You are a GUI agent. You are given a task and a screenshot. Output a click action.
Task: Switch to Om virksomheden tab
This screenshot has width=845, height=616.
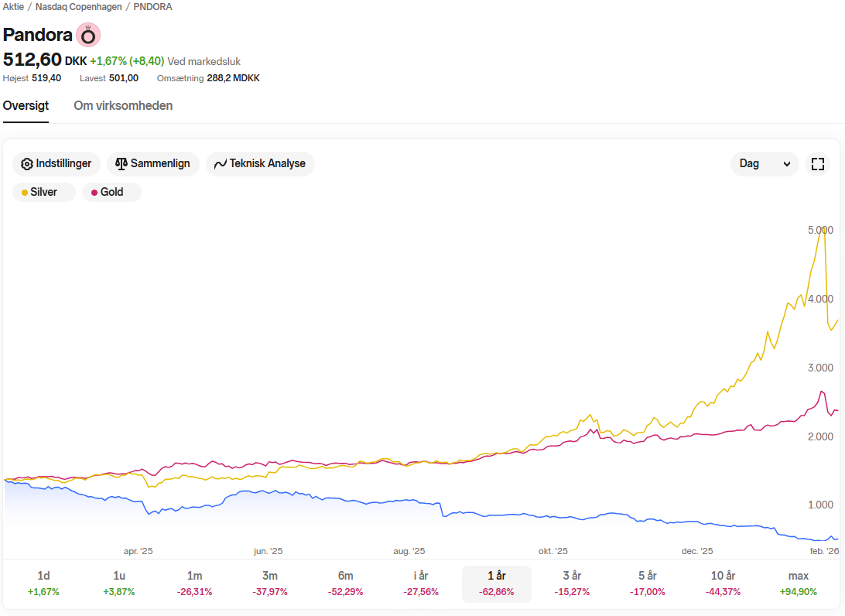(x=123, y=105)
